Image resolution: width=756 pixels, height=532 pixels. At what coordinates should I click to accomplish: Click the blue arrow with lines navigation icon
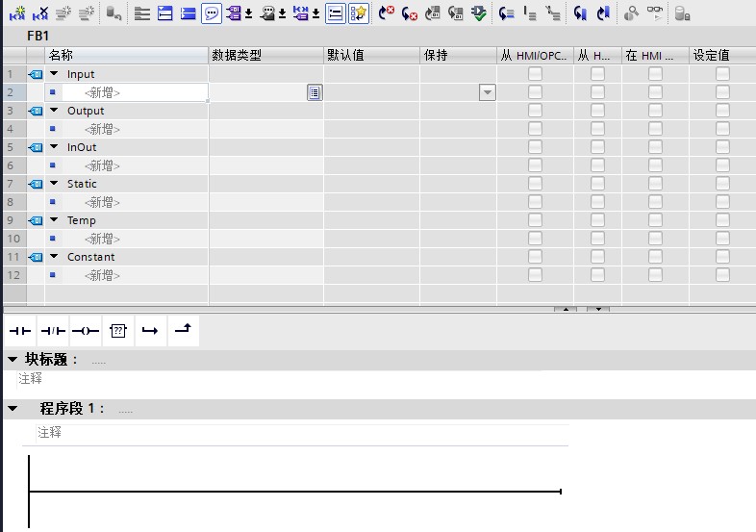click(x=506, y=13)
